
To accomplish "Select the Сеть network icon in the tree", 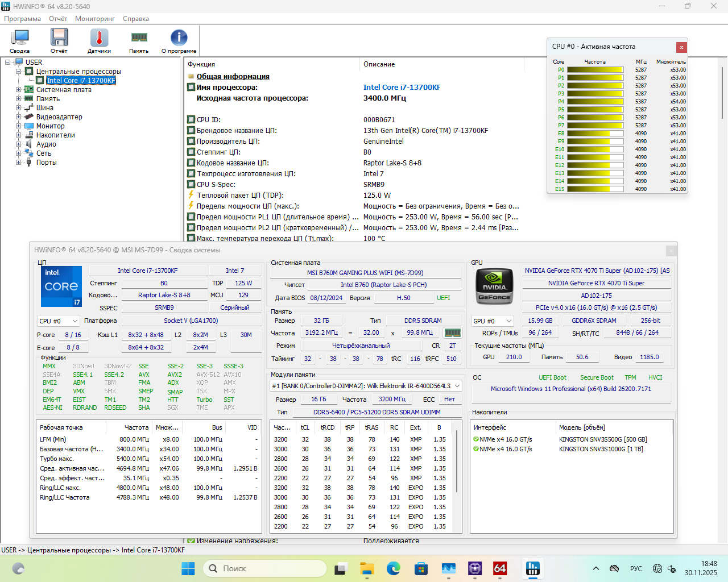I will click(29, 153).
